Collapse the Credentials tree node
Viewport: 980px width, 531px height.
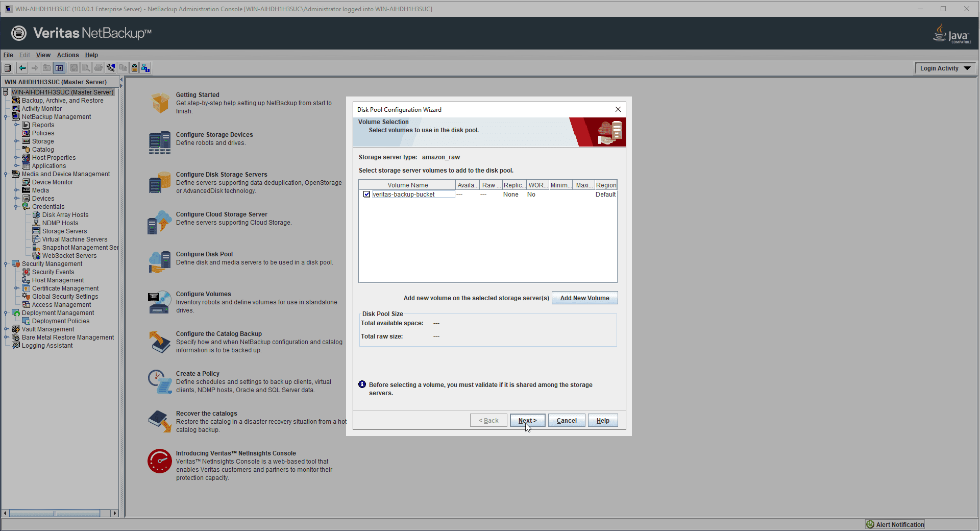click(x=16, y=207)
